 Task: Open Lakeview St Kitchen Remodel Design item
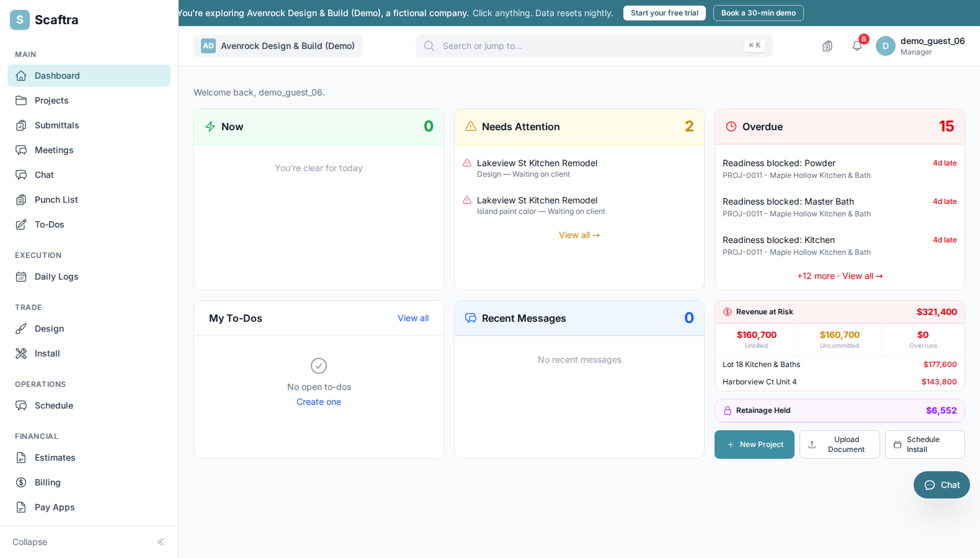tap(579, 168)
